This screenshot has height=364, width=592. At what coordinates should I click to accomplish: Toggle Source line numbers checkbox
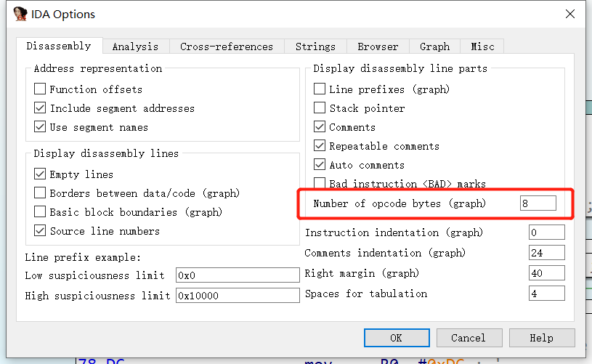[x=40, y=230]
